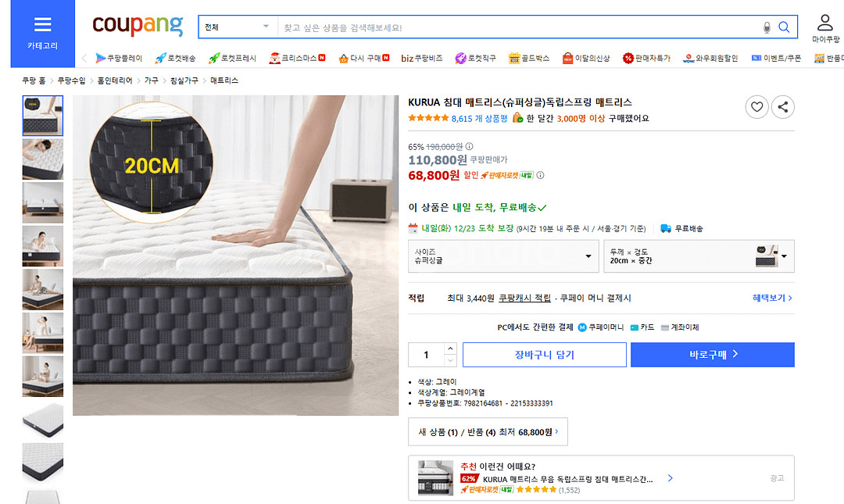Click info icon beside 198,000원 original price

(469, 146)
